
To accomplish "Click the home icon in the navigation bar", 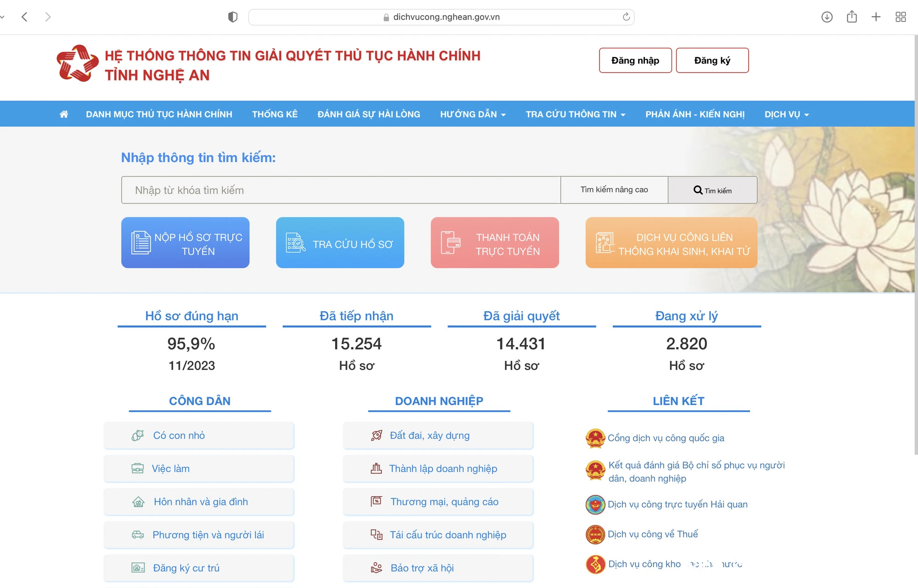I will (64, 114).
